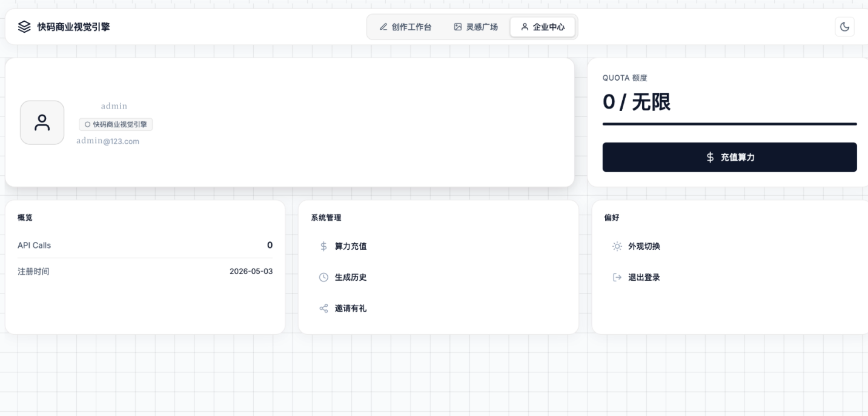Click the 快码商业视觉引擎 title in header
The image size is (868, 416).
(74, 27)
